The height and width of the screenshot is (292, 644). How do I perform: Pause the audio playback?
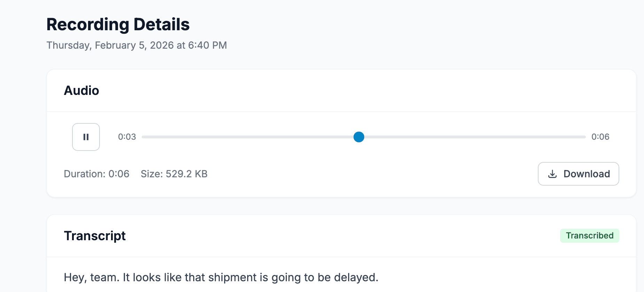click(86, 137)
